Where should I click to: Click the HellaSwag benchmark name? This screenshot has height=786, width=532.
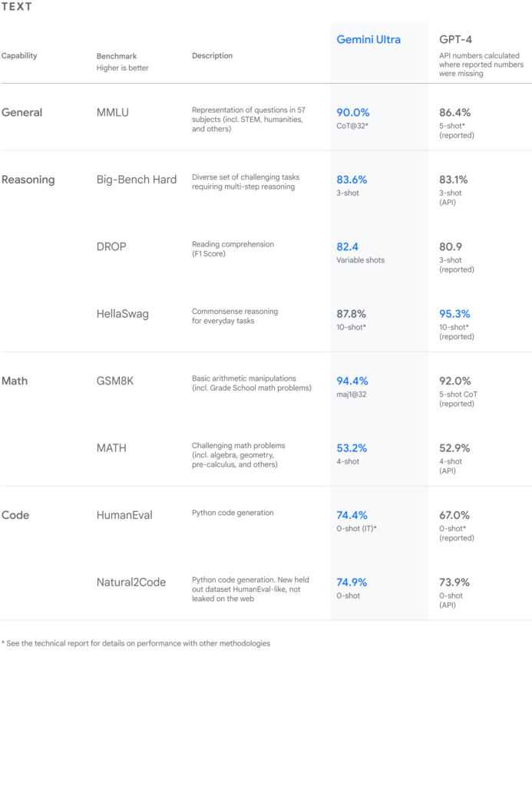123,314
